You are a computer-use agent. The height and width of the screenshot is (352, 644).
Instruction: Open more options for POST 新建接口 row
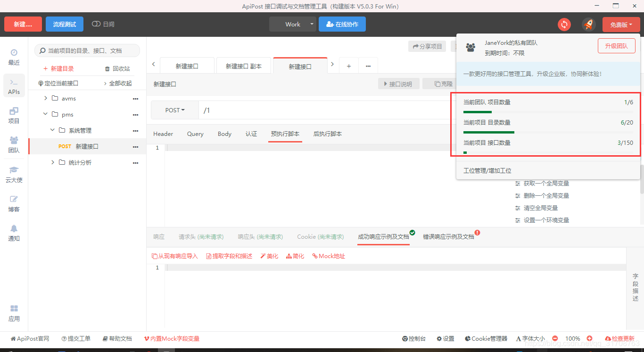(x=135, y=147)
